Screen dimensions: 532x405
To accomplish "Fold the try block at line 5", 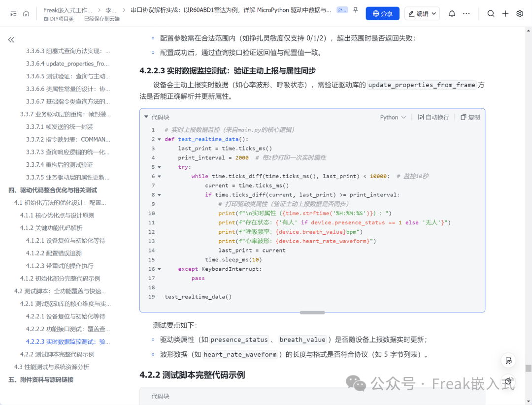I will pyautogui.click(x=159, y=167).
